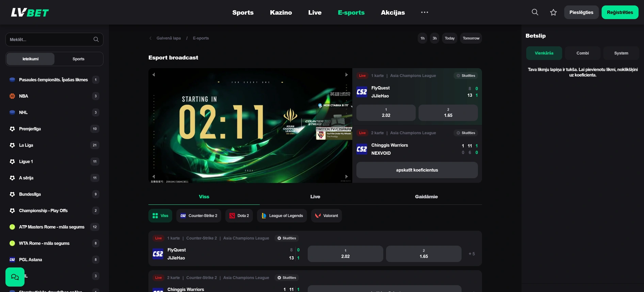Open the Kazino menu
The image size is (644, 292).
click(x=281, y=13)
